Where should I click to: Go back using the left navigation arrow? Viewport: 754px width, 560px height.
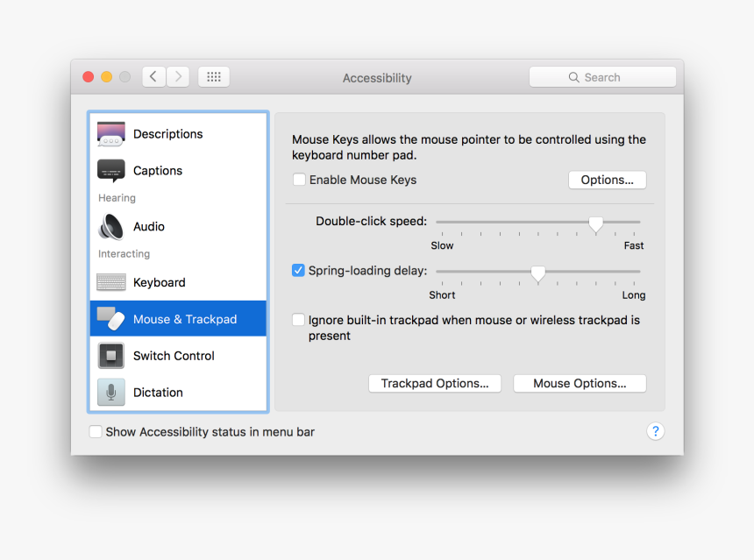[x=153, y=77]
